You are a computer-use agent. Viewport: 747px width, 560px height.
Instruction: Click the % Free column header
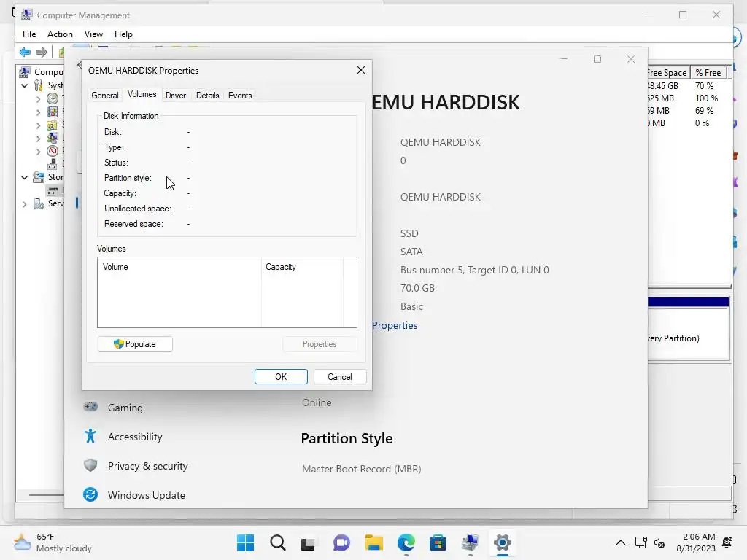tap(708, 72)
